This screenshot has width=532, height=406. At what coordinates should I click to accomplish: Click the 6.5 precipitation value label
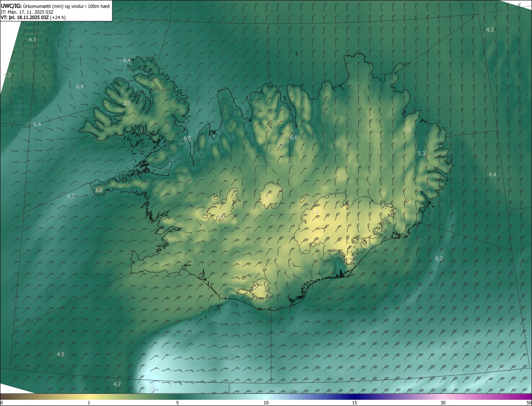187,138
